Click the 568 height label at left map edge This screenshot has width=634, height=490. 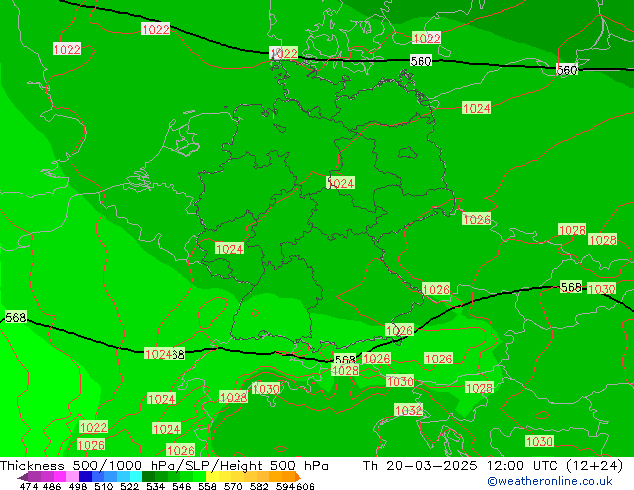tap(16, 317)
